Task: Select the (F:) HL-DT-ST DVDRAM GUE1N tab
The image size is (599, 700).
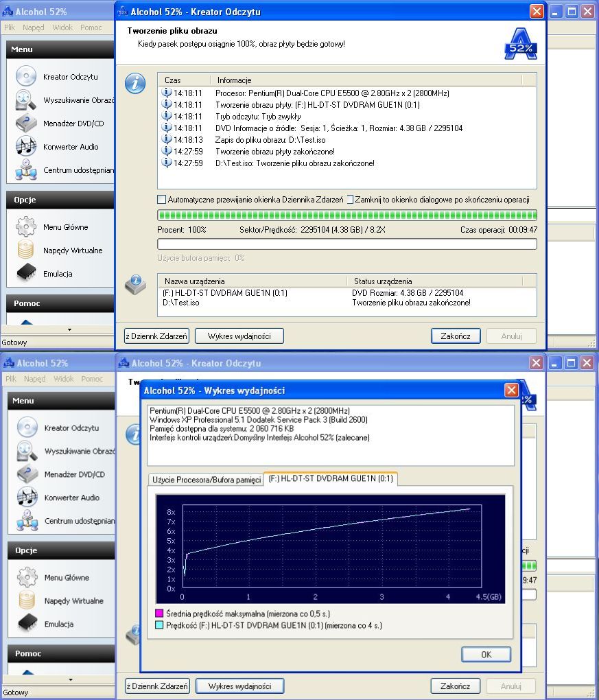Action: click(x=331, y=478)
